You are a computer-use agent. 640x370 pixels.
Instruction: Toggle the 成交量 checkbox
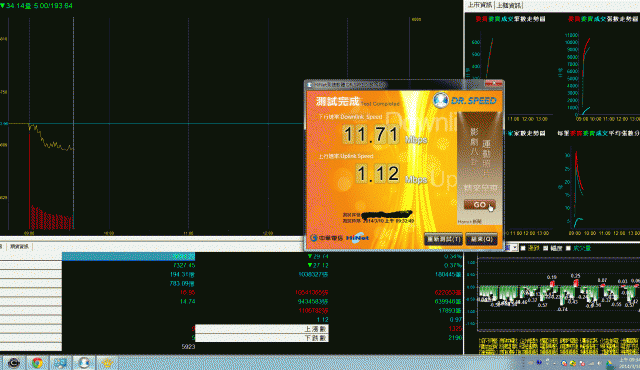pos(568,248)
